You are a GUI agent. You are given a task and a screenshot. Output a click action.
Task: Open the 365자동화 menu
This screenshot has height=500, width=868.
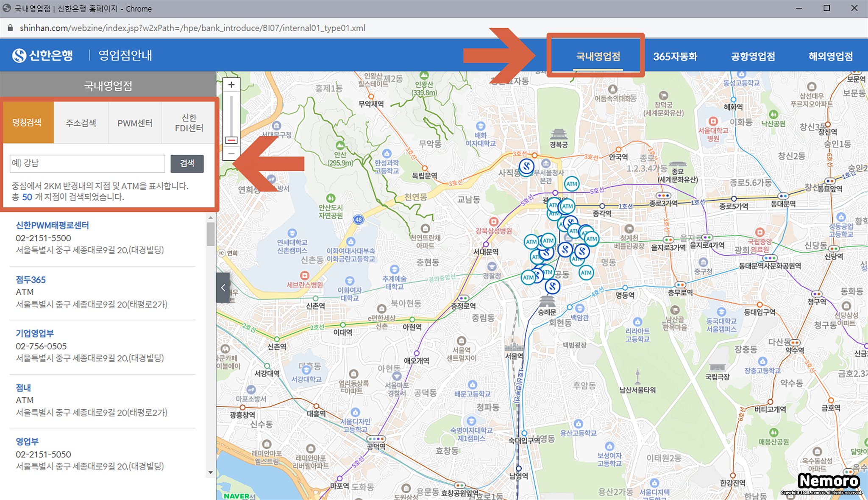point(675,56)
